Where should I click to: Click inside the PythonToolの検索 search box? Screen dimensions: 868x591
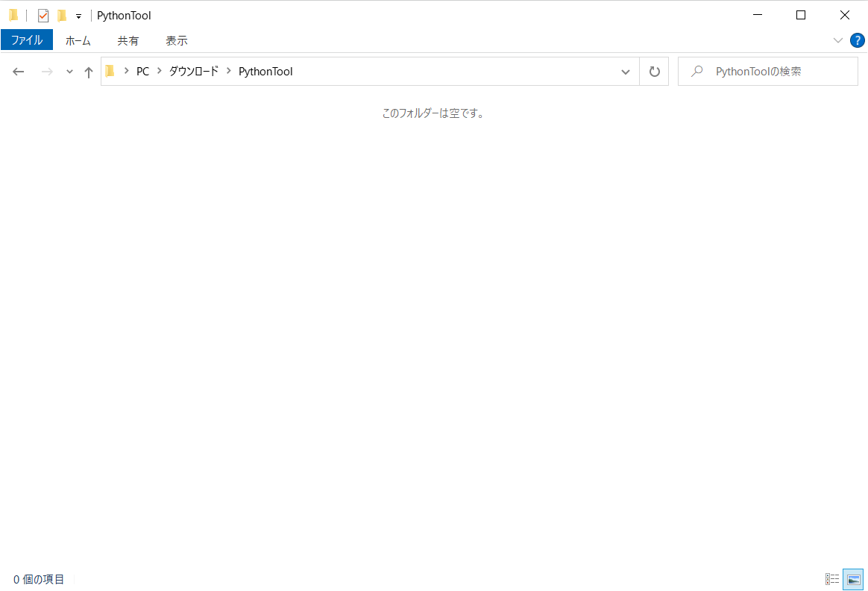tap(761, 71)
